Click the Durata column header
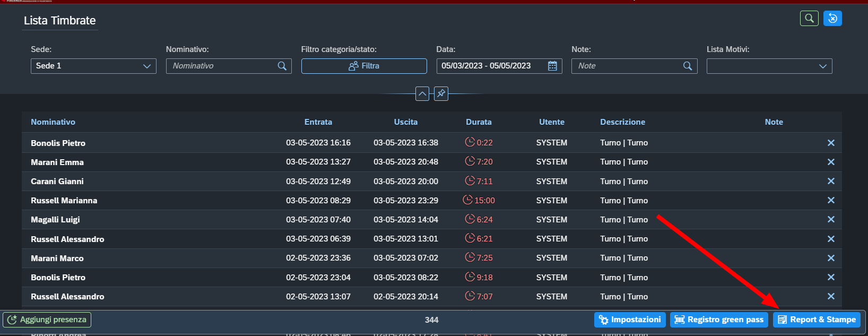Viewport: 868px width, 336px height. click(479, 122)
